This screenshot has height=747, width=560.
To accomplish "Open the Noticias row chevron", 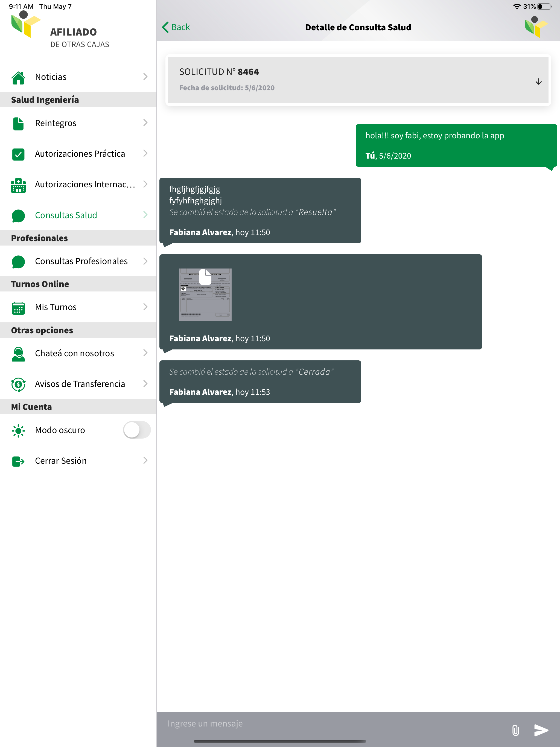I will [145, 77].
